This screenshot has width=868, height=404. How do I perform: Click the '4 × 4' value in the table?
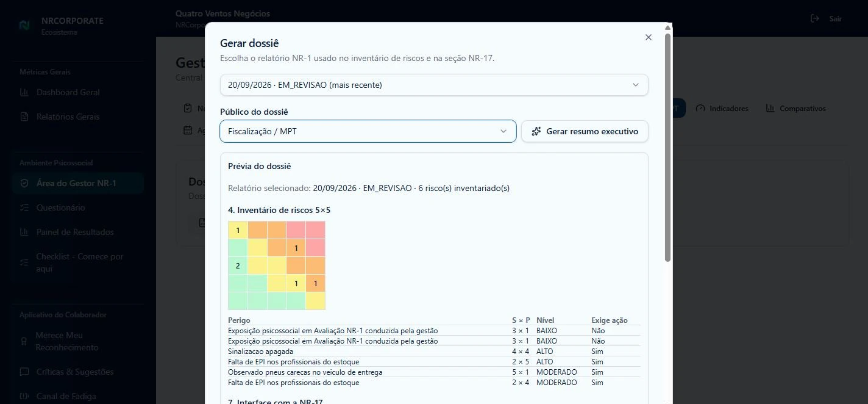[x=521, y=352]
